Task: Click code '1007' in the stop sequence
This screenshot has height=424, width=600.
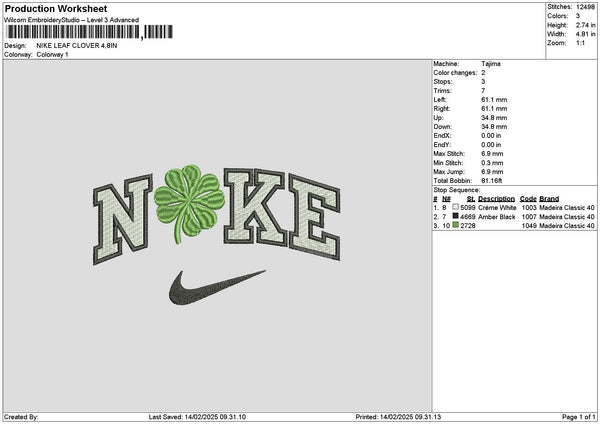Action: coord(529,217)
